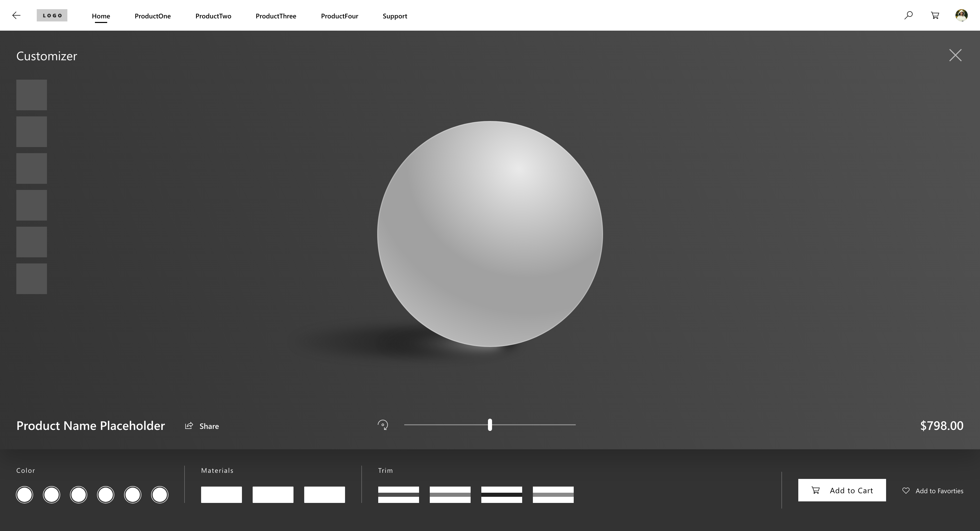Open the shopping cart icon in header
This screenshot has width=980, height=531.
(x=935, y=15)
